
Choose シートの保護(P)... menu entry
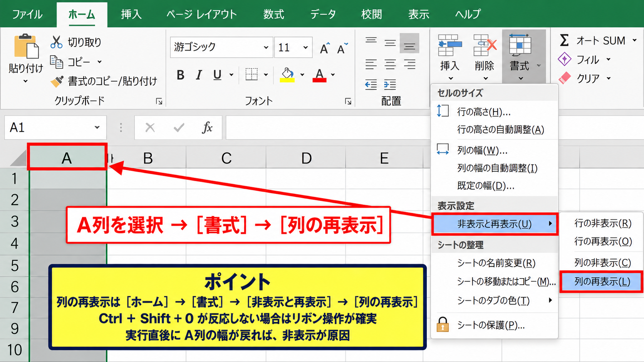pyautogui.click(x=495, y=325)
